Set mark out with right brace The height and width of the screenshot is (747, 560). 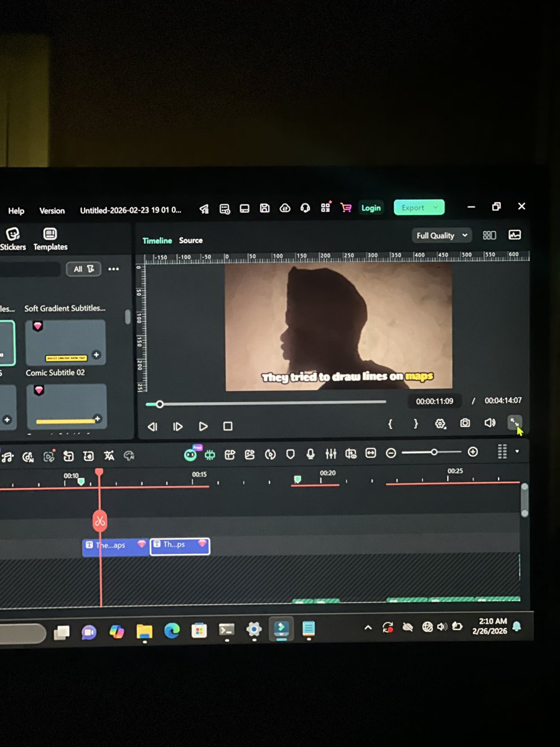point(416,424)
